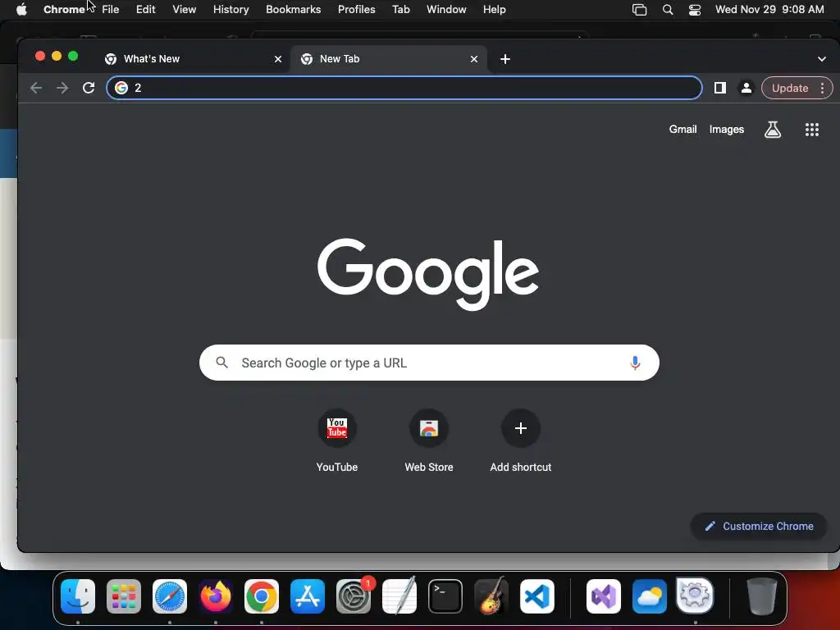Open the Window menu
The width and height of the screenshot is (840, 630).
pos(446,10)
